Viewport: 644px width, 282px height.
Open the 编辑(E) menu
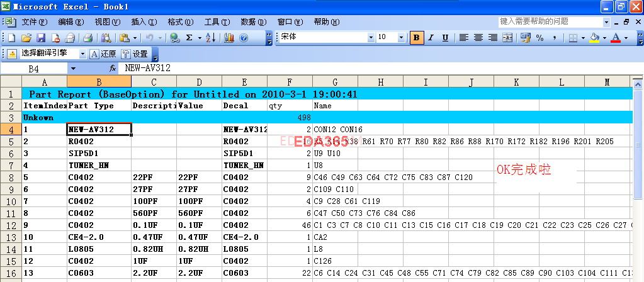(71, 22)
